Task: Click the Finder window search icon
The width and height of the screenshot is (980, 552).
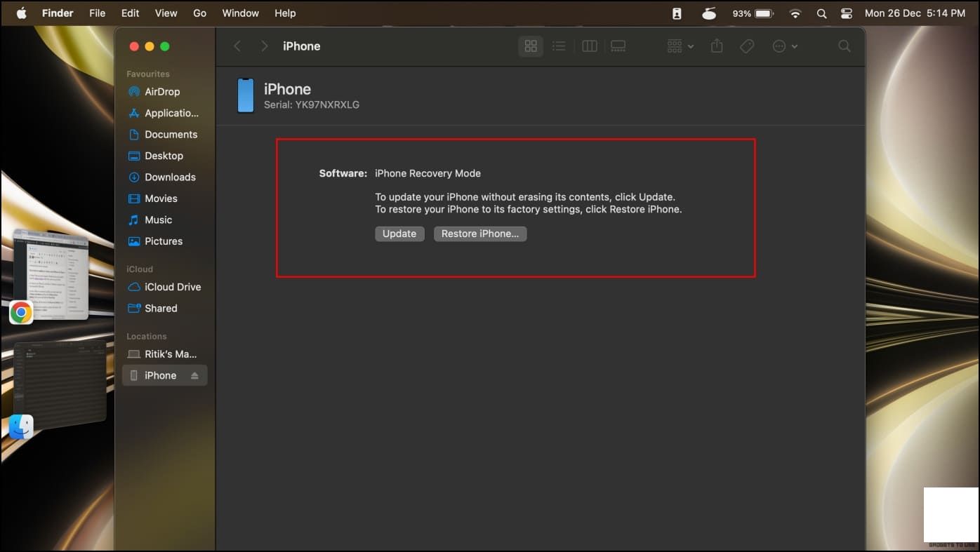Action: (845, 46)
